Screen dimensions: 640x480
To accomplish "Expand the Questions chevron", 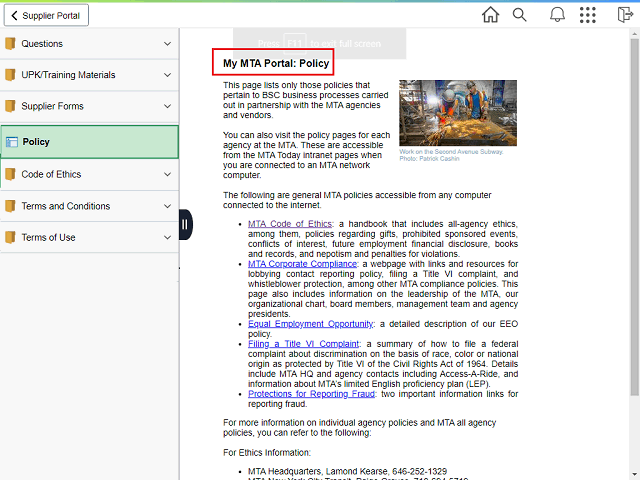I will pos(167,43).
